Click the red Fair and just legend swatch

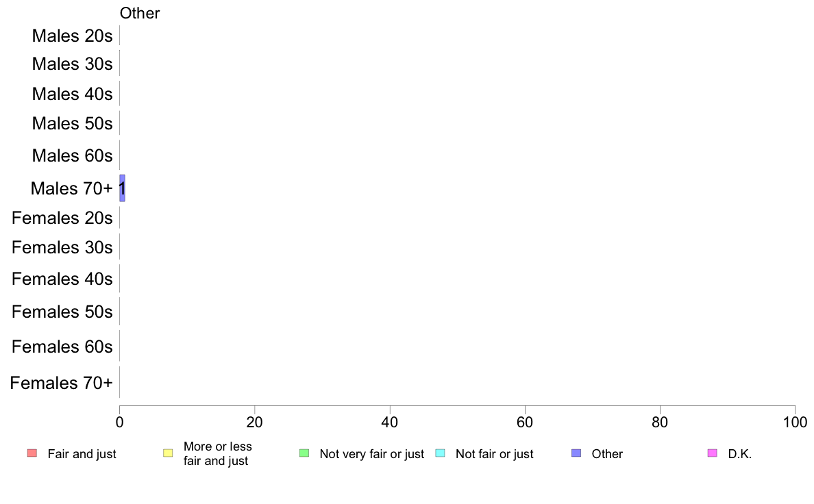32,453
